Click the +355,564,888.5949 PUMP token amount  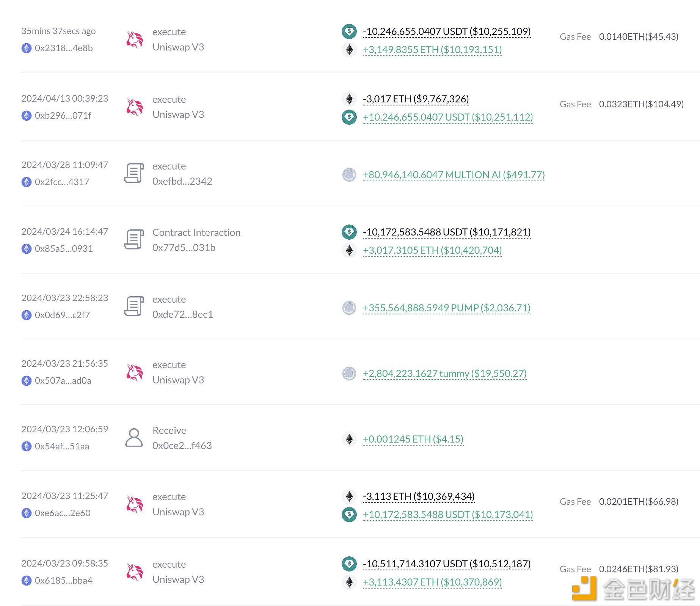pos(447,308)
